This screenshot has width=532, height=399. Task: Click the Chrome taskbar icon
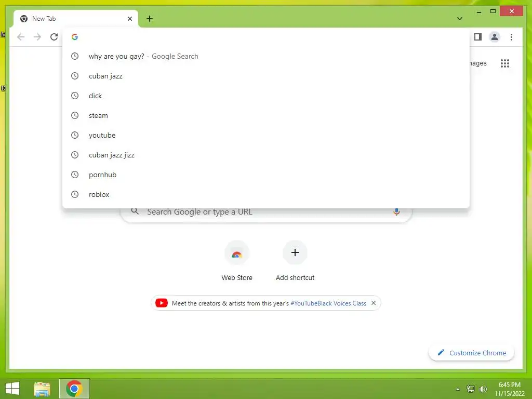pos(74,389)
